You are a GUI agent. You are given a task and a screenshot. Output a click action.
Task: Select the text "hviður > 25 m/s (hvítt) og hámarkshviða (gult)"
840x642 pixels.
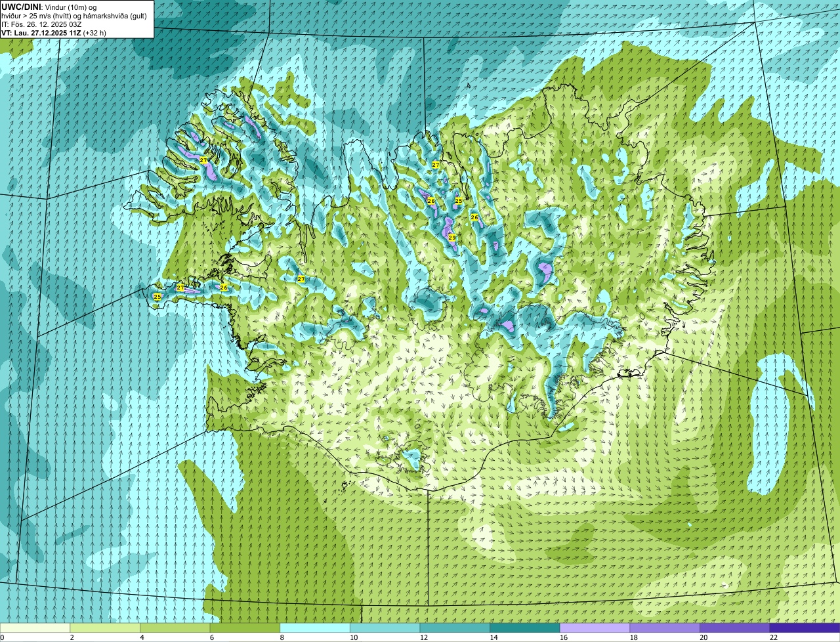(x=74, y=16)
